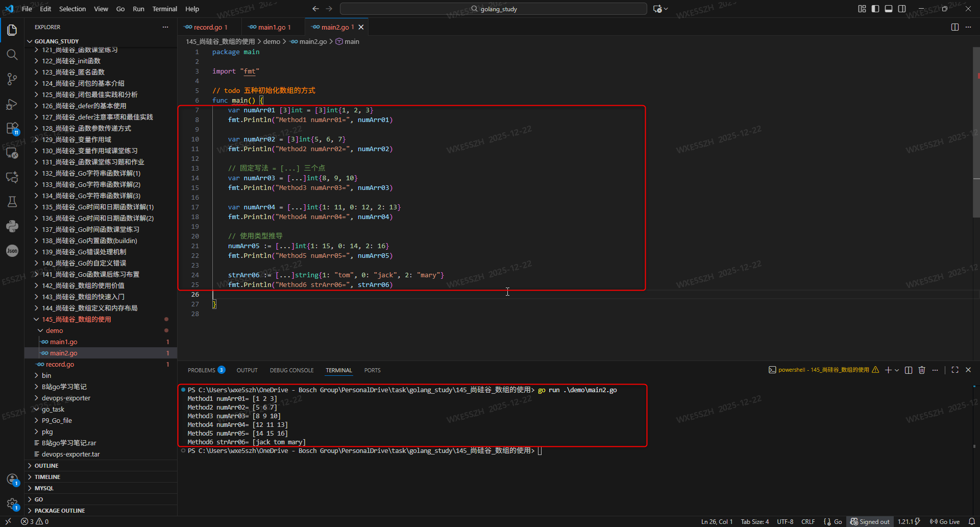Screen dimensions: 980x527
Task: Close the terminal panel
Action: 968,370
